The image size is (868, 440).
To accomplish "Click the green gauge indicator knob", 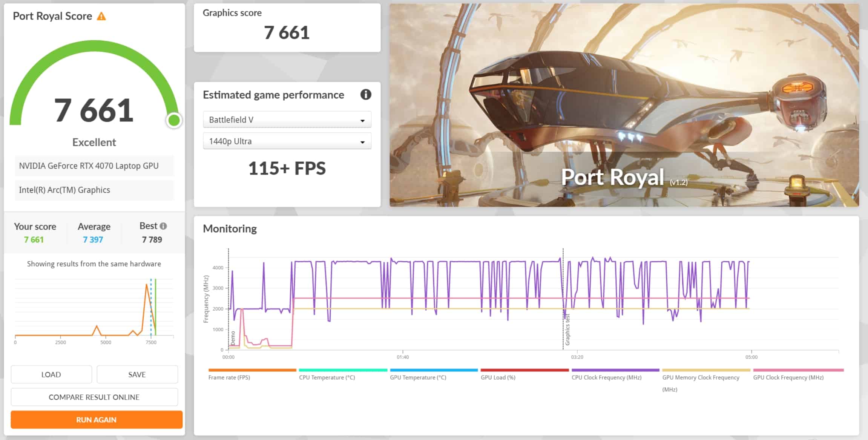I will 174,120.
